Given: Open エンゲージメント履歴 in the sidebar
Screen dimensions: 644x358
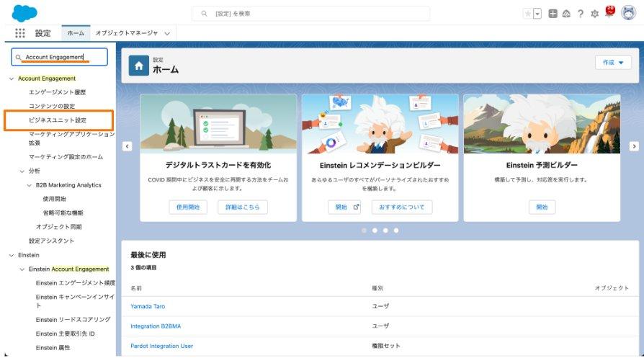Looking at the screenshot, I should click(57, 92).
